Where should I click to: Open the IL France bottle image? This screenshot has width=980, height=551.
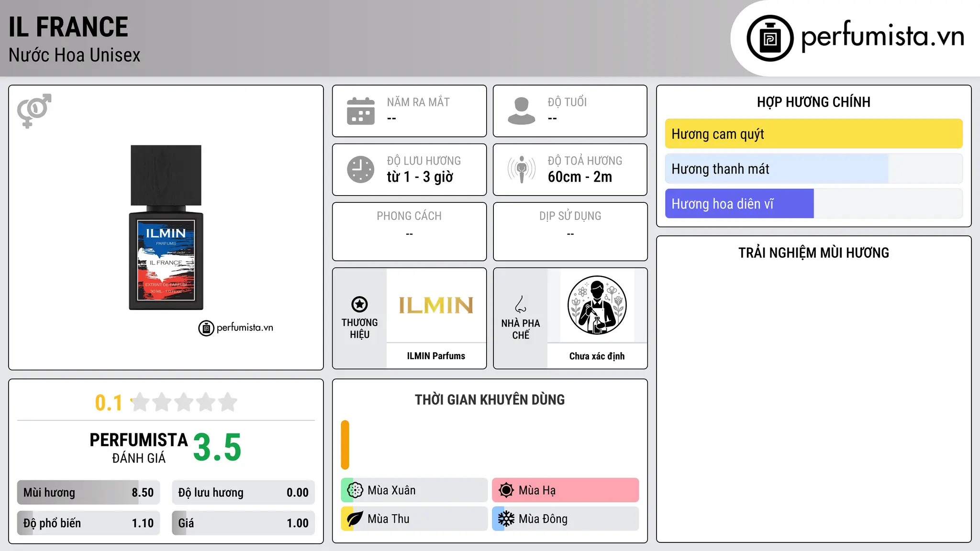(166, 228)
